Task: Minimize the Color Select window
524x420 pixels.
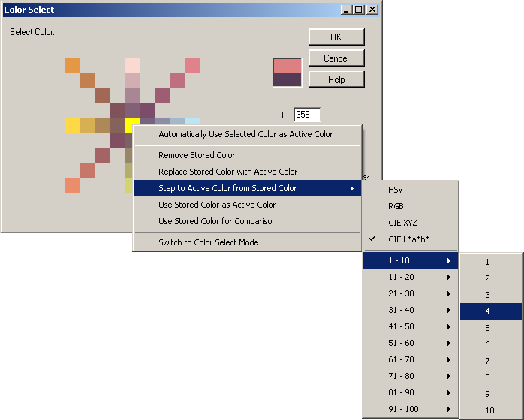Action: click(346, 10)
